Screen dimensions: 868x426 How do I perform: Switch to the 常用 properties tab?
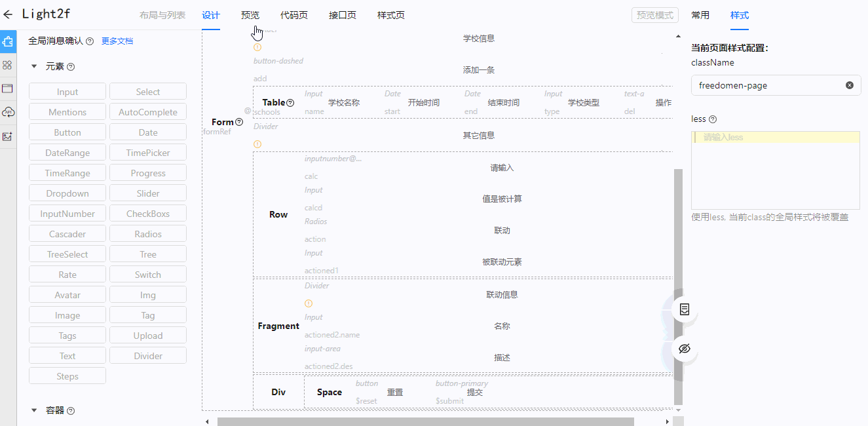point(700,15)
